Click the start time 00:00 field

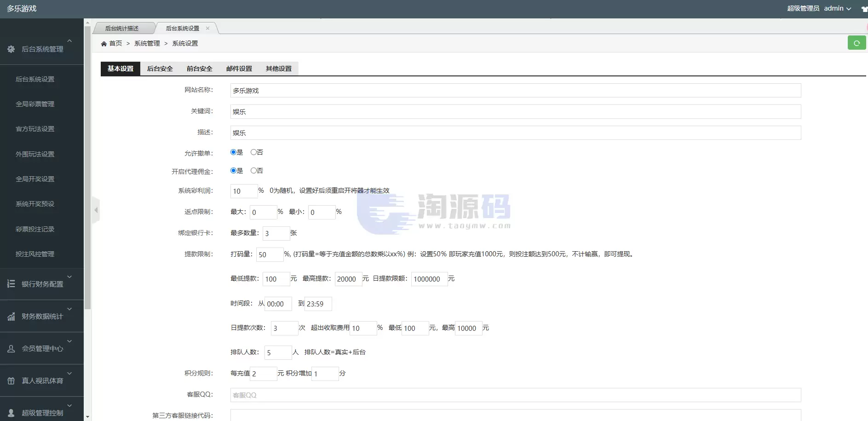(278, 304)
